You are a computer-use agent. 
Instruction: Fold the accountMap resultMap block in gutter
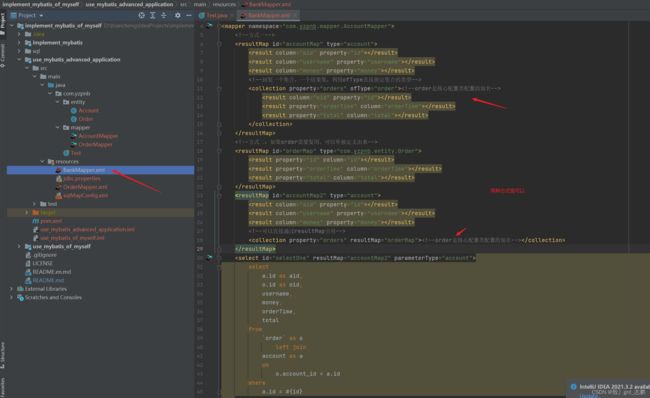click(x=219, y=44)
